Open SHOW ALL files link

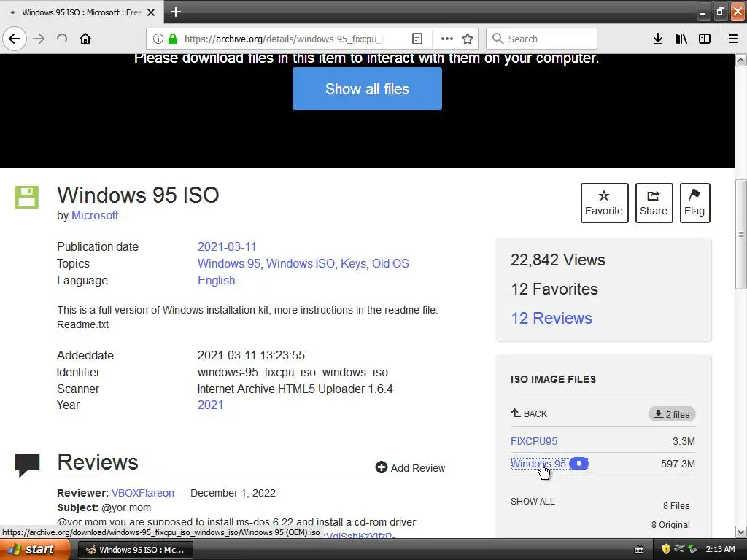tap(533, 502)
